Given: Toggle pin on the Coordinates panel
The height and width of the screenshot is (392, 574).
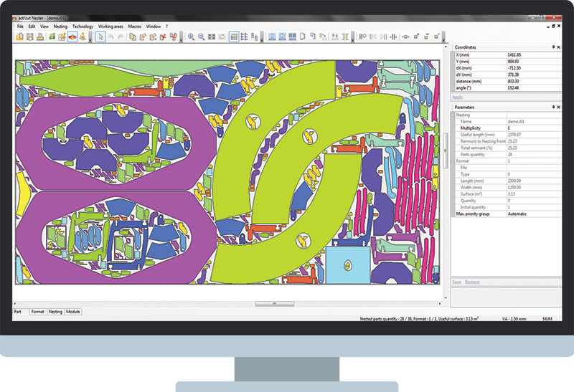Looking at the screenshot, I should coord(552,47).
